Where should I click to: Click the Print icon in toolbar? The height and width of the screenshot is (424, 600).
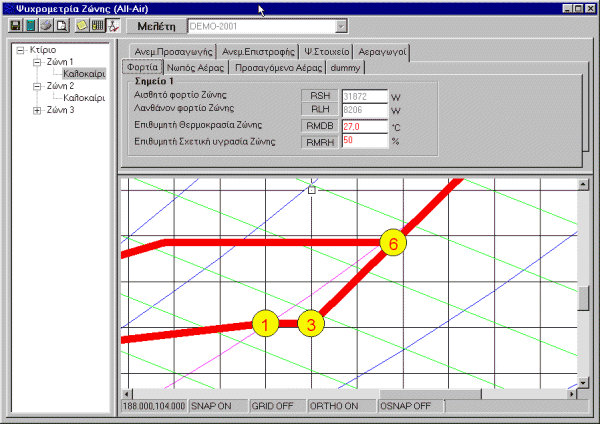click(x=45, y=24)
